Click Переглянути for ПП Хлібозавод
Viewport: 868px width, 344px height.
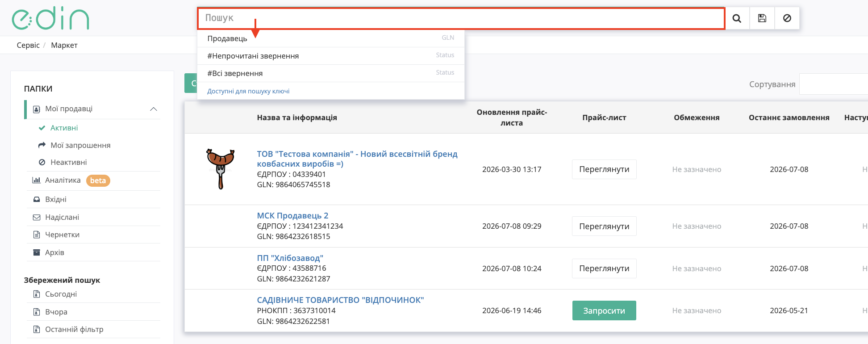pos(604,268)
